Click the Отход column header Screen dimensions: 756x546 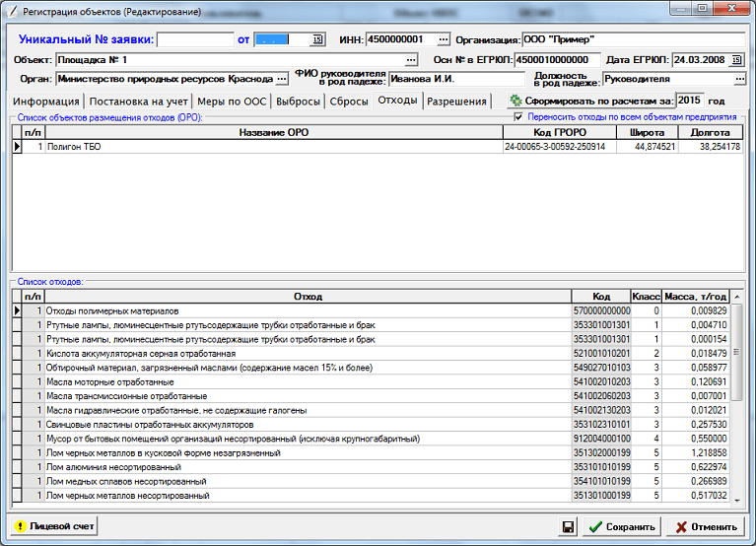pyautogui.click(x=309, y=297)
